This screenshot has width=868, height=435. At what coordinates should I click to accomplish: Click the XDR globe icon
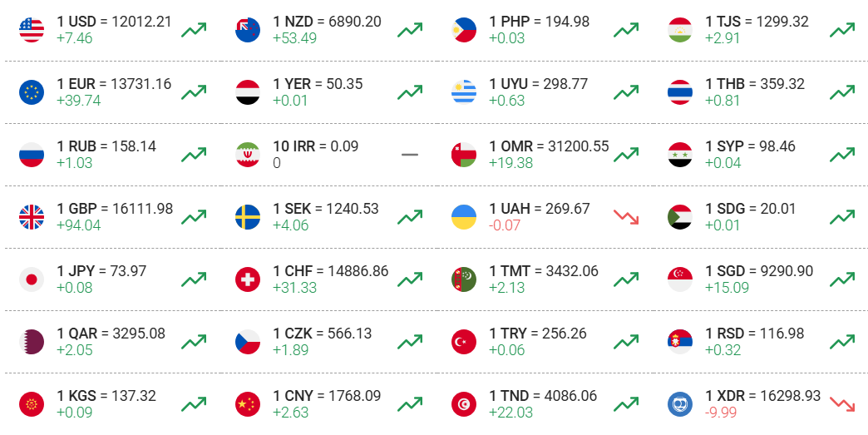[x=680, y=404]
